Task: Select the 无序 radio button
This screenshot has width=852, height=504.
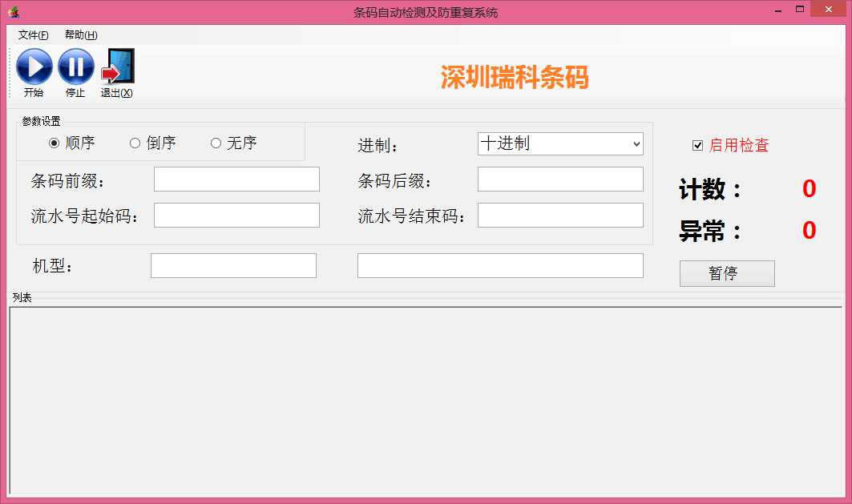Action: (x=216, y=143)
